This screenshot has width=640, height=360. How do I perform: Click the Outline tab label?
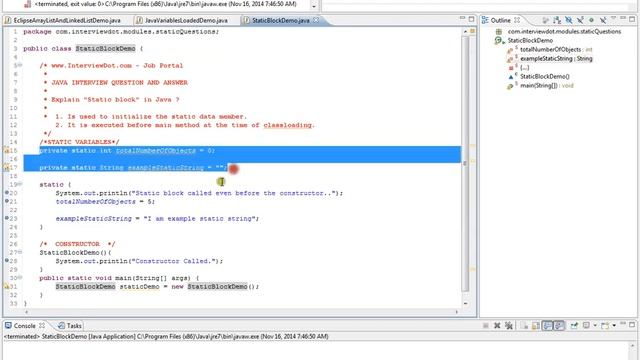click(x=500, y=20)
